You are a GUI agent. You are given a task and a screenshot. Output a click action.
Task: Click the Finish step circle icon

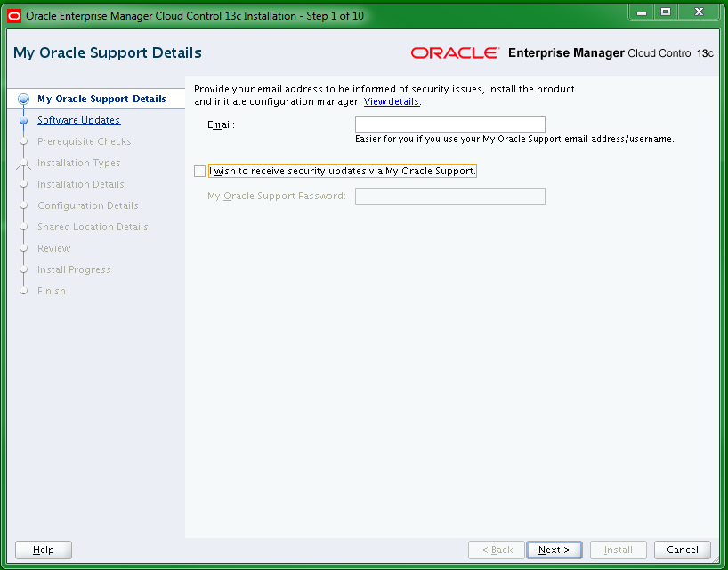point(24,291)
